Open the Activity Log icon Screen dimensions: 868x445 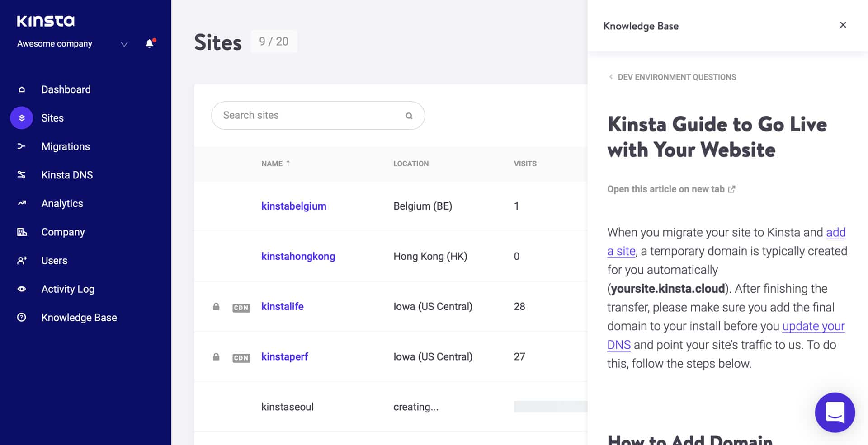(x=21, y=289)
